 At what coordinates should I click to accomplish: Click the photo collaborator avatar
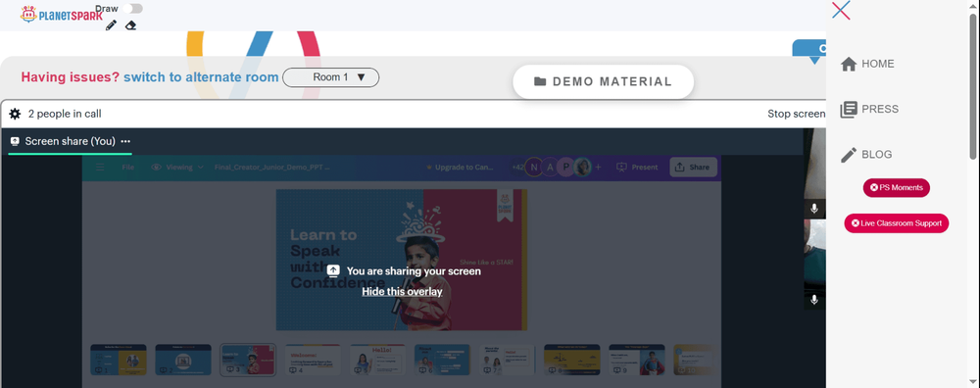point(582,168)
